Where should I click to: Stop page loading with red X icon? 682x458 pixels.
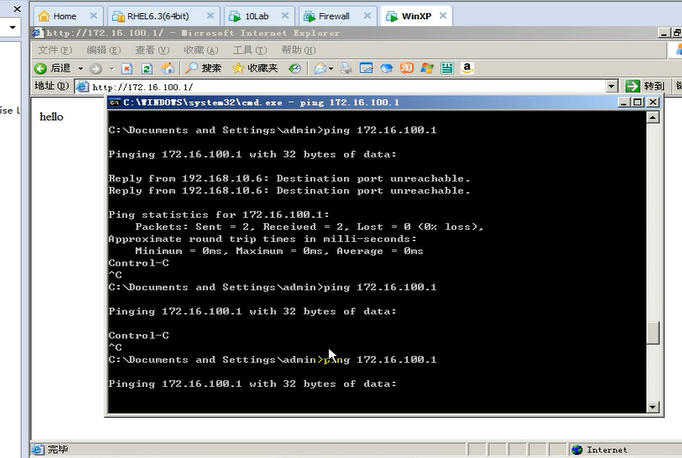coord(127,68)
